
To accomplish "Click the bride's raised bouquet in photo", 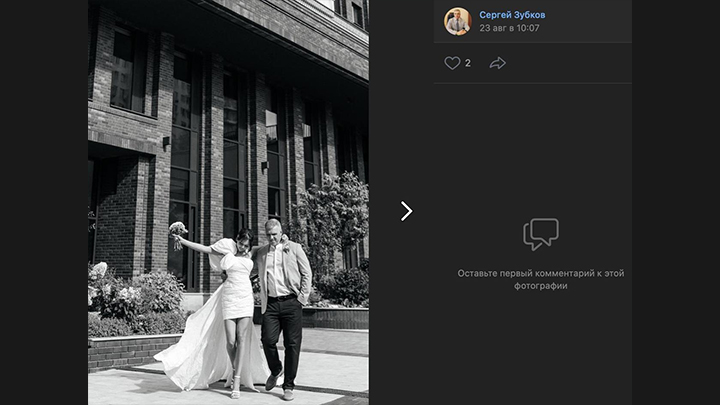I will (x=178, y=230).
